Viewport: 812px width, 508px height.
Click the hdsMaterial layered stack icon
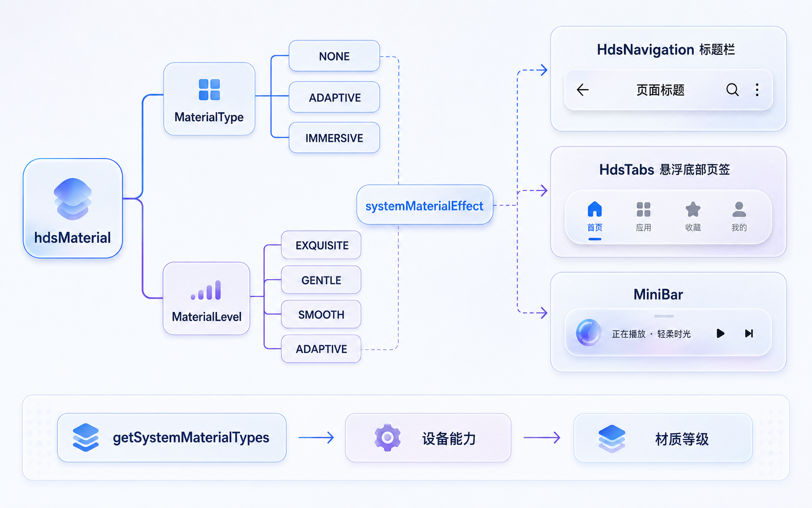click(x=73, y=199)
